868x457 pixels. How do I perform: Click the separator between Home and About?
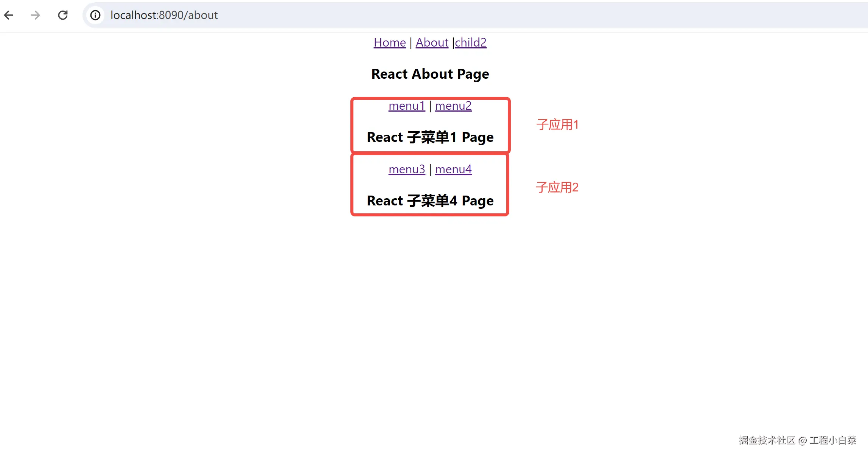tap(411, 43)
